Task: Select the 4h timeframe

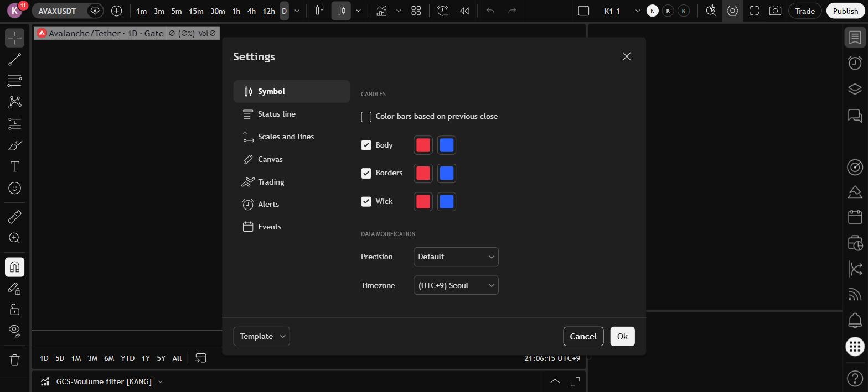Action: (x=251, y=11)
